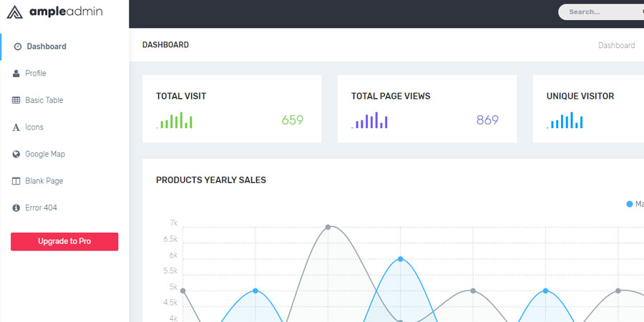This screenshot has width=644, height=322.
Task: Click the 6.5k y-axis label
Action: (x=170, y=239)
